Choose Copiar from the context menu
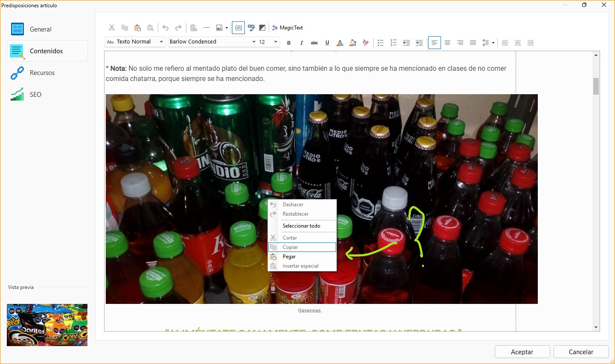 pos(302,247)
